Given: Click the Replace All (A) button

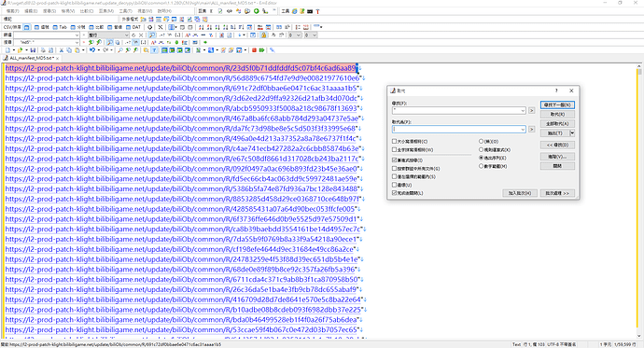Looking at the screenshot, I should coord(557,123).
